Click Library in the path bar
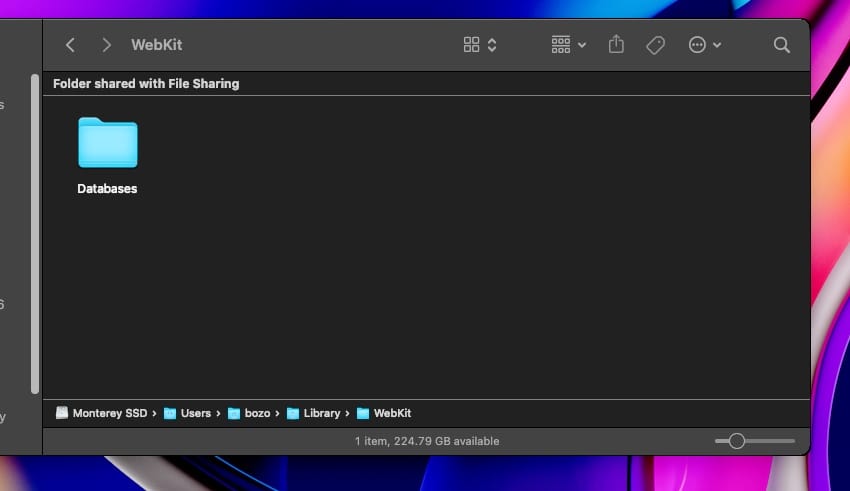 pos(314,413)
